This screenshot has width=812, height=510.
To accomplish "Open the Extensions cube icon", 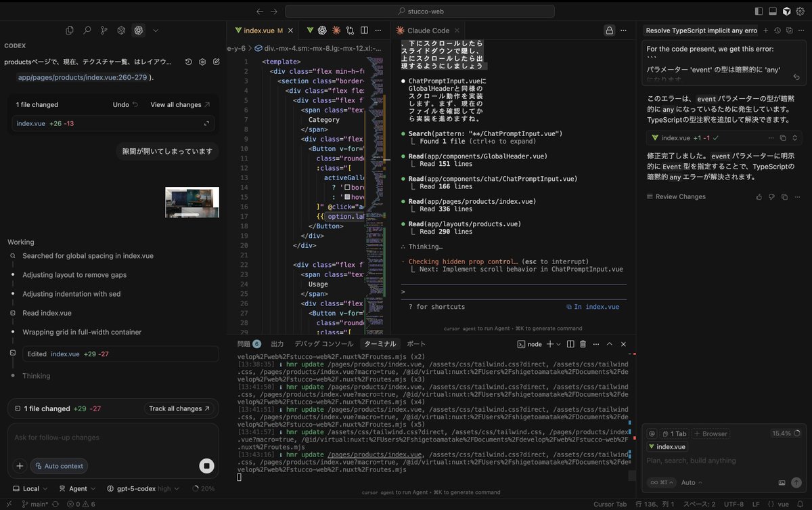I will point(121,30).
